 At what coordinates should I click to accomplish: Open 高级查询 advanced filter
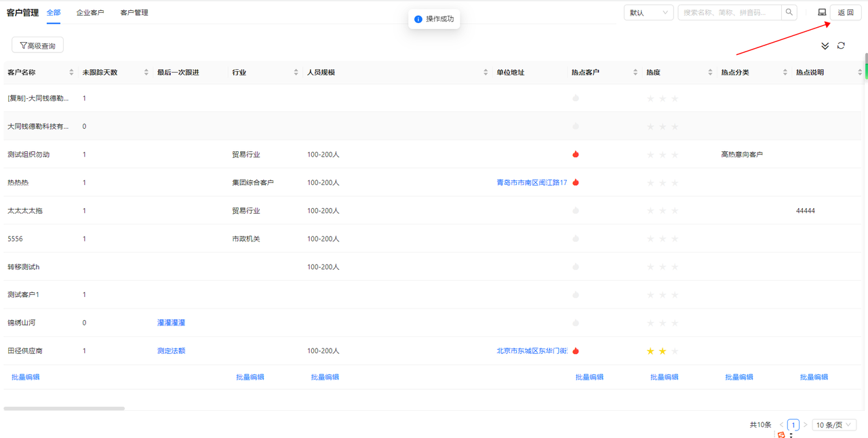click(38, 45)
